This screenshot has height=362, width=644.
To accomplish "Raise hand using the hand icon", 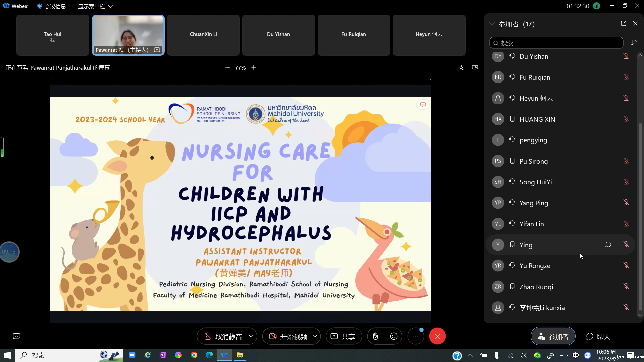I will pos(375,336).
